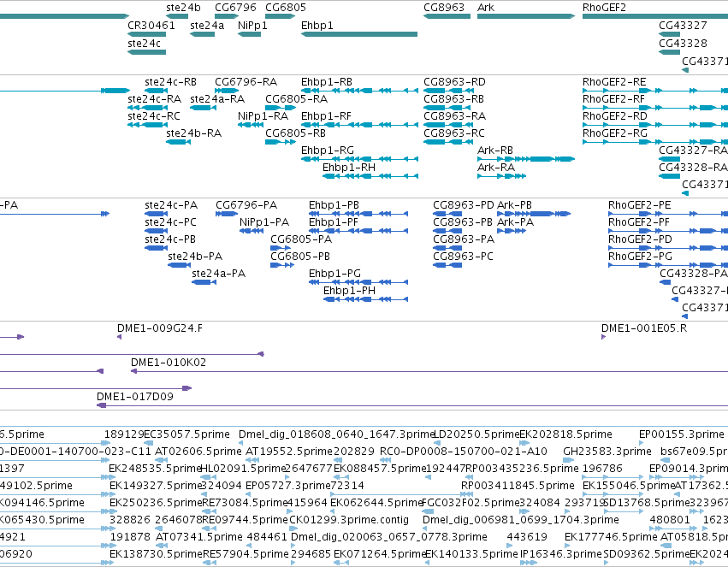Viewport: 728px width, 567px height.
Task: Select transcript CG43327-RA
Action: tap(693, 151)
